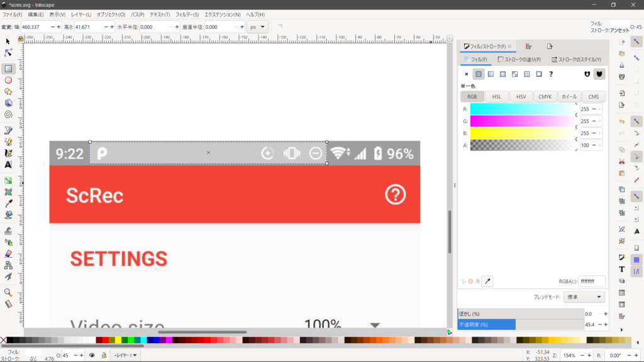Select the HSV color mode button

[x=521, y=97]
